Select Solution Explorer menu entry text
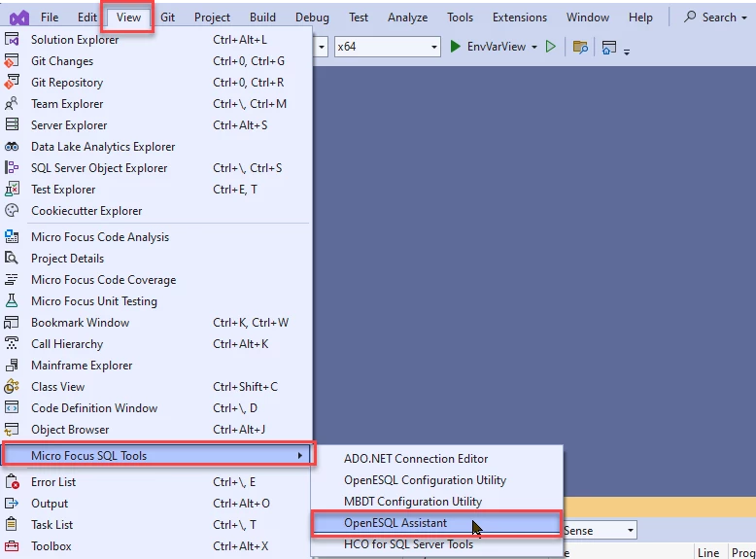This screenshot has height=559, width=756. click(x=75, y=40)
